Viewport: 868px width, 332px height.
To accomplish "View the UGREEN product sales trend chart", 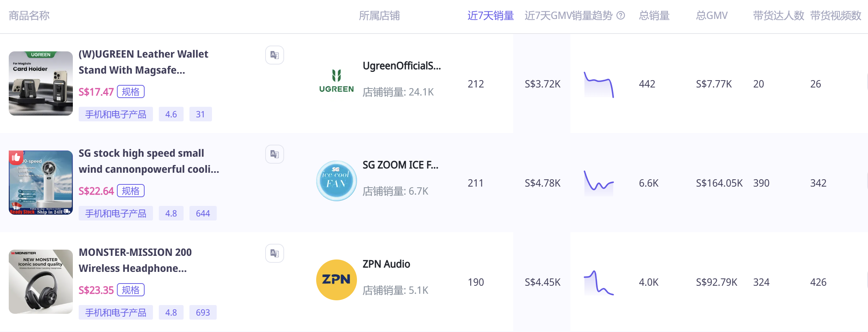I will click(599, 85).
